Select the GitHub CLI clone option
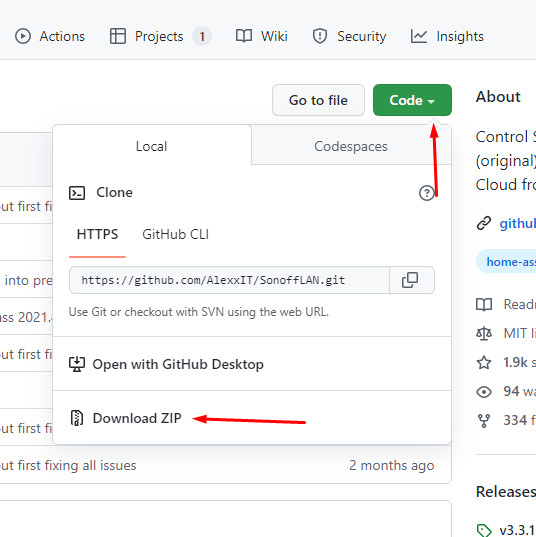Screen dimensions: 536x537 pyautogui.click(x=175, y=235)
